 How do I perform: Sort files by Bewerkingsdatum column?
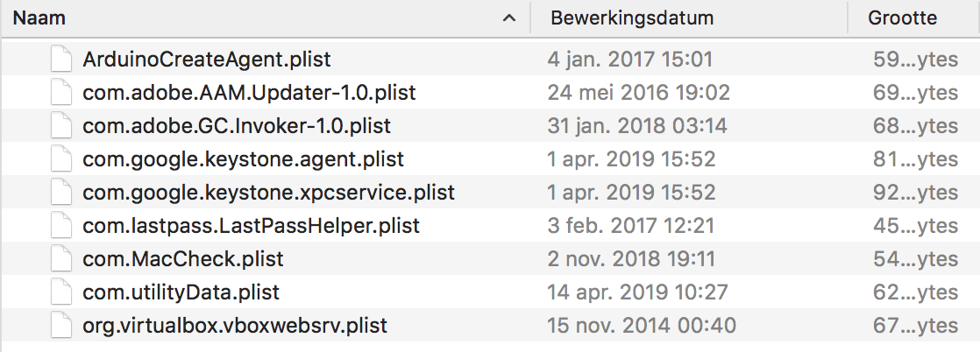(x=632, y=18)
